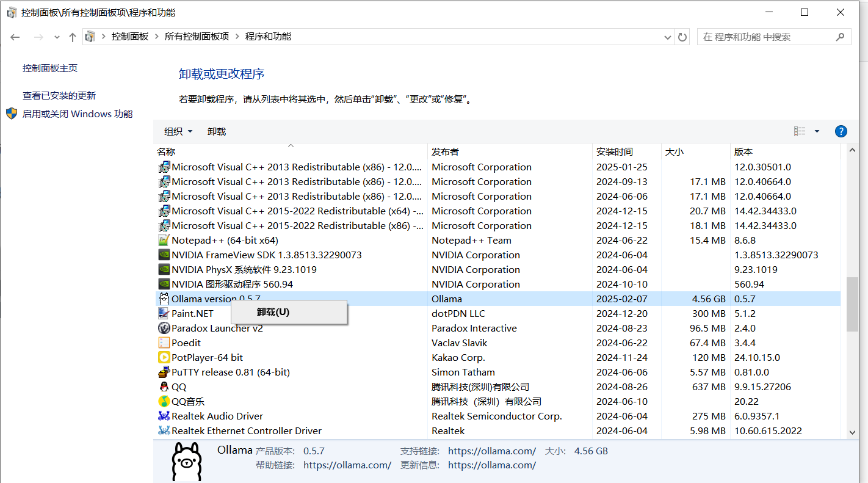Viewport: 868px width, 483px height.
Task: Click the Realtek Audio Driver icon
Action: [164, 416]
